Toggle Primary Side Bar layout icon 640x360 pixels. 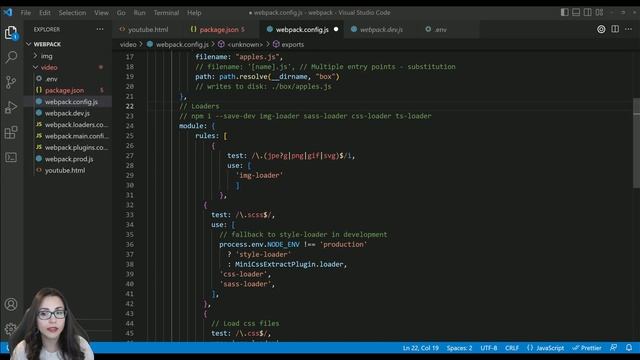click(x=564, y=12)
